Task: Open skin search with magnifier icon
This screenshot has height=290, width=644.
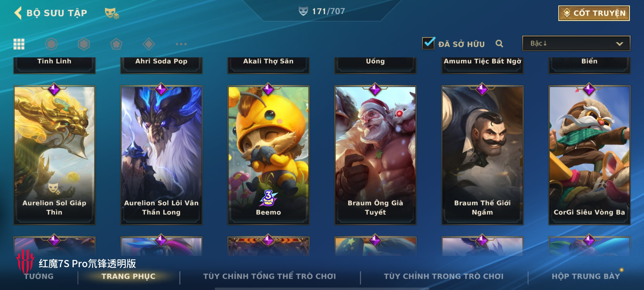Action: 499,44
